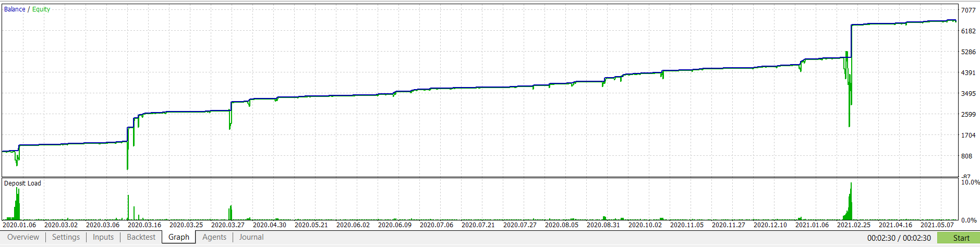Click the 2020.01.06 date marker
Screen dimensions: 980x247
[19, 225]
